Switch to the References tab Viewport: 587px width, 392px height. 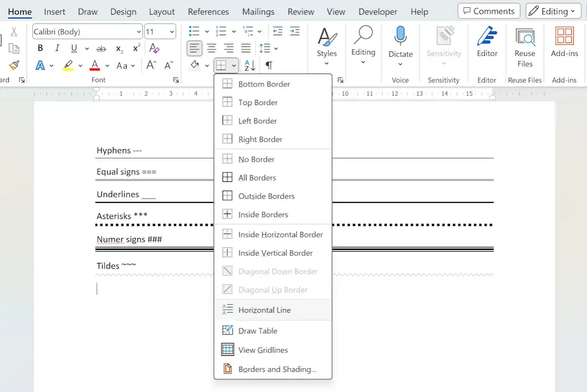click(208, 12)
